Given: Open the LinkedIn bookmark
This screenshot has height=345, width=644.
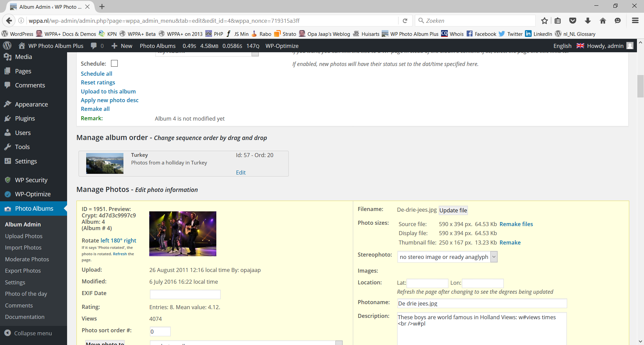Looking at the screenshot, I should pos(539,34).
